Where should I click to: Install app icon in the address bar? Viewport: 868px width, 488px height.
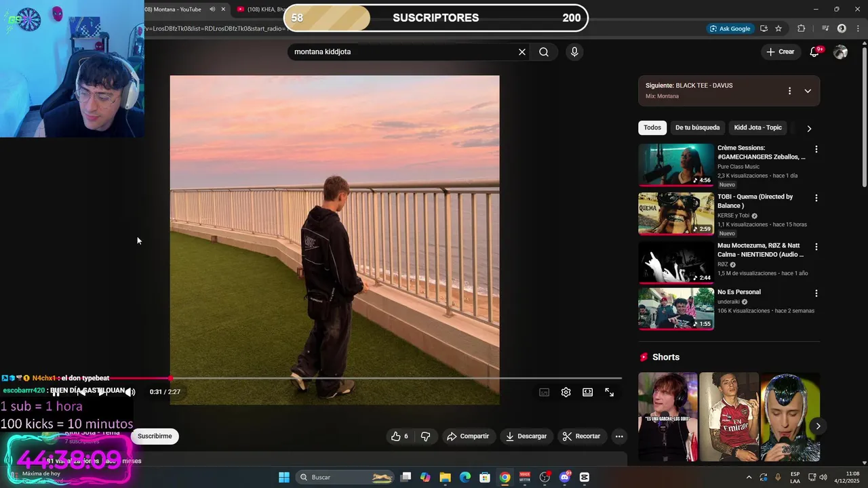(x=764, y=28)
